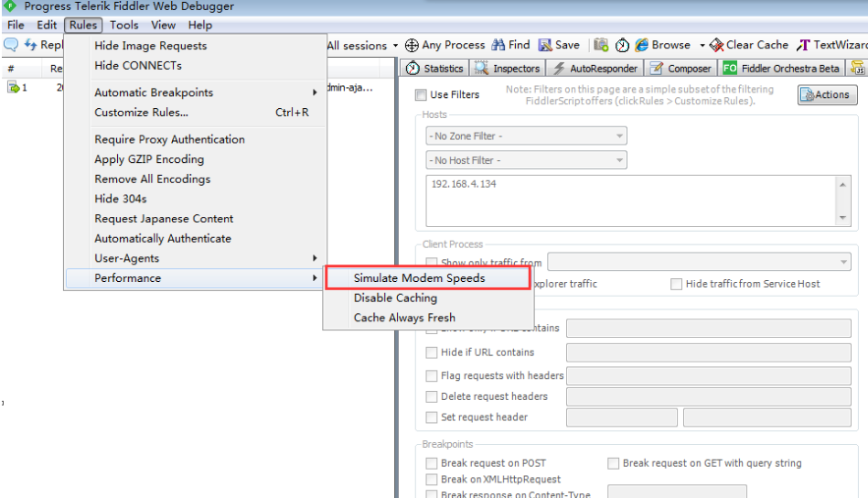
Task: Check Break on XMLHttpRequest
Action: [431, 479]
